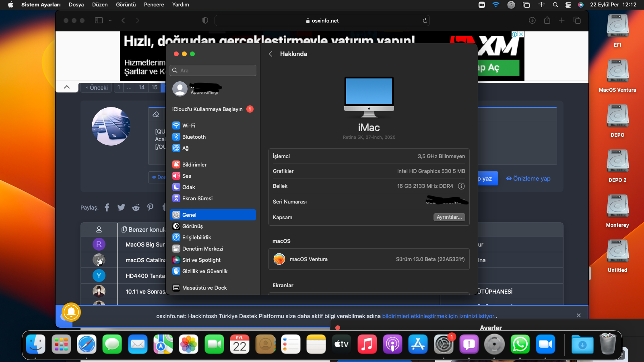Toggle the Safari sidebar button

click(x=99, y=21)
